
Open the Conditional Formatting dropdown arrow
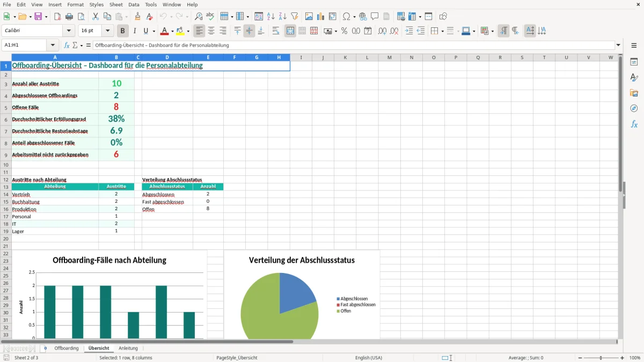click(x=493, y=31)
